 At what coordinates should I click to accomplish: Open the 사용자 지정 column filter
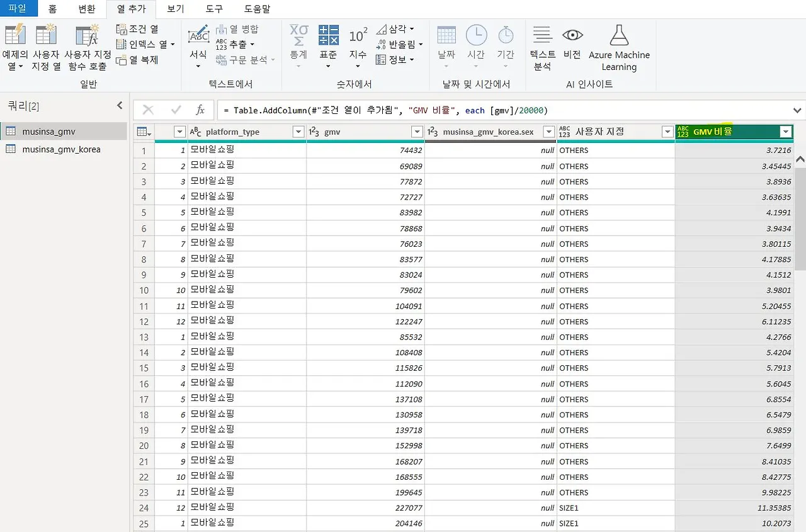[x=667, y=132]
